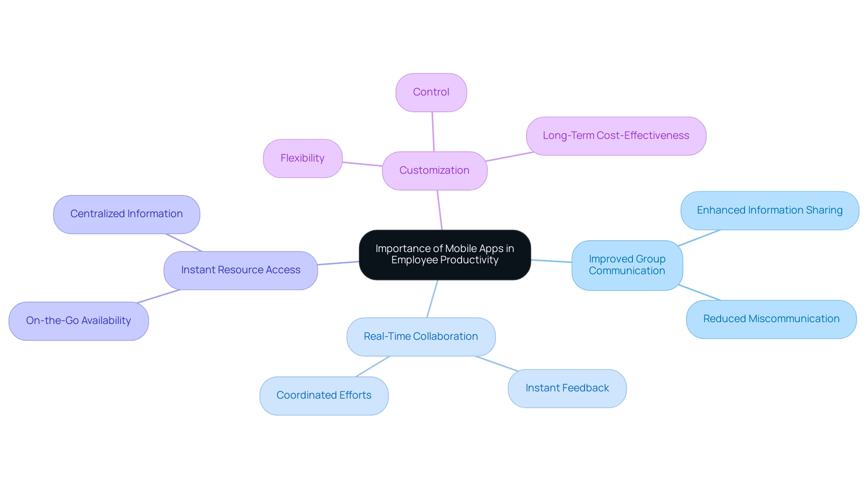Screen dimensions: 868x490
Task: Click the Flexibility branch node
Action: [x=303, y=157]
